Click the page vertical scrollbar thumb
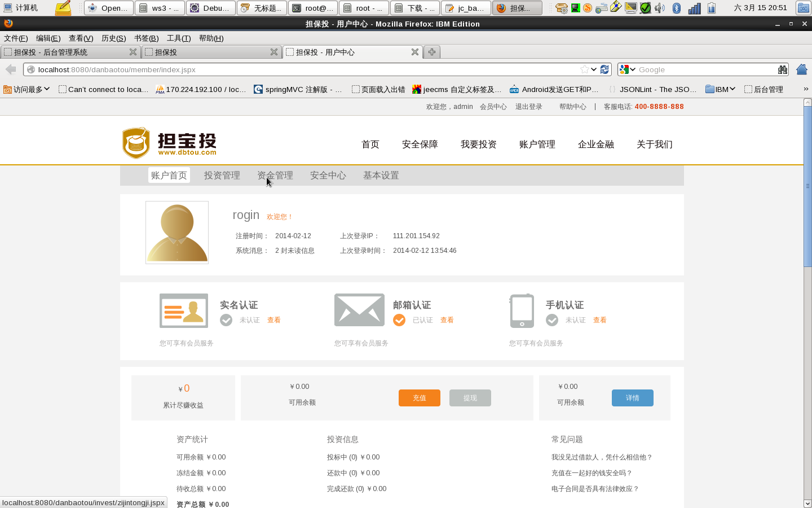This screenshot has width=812, height=508. pos(807,186)
